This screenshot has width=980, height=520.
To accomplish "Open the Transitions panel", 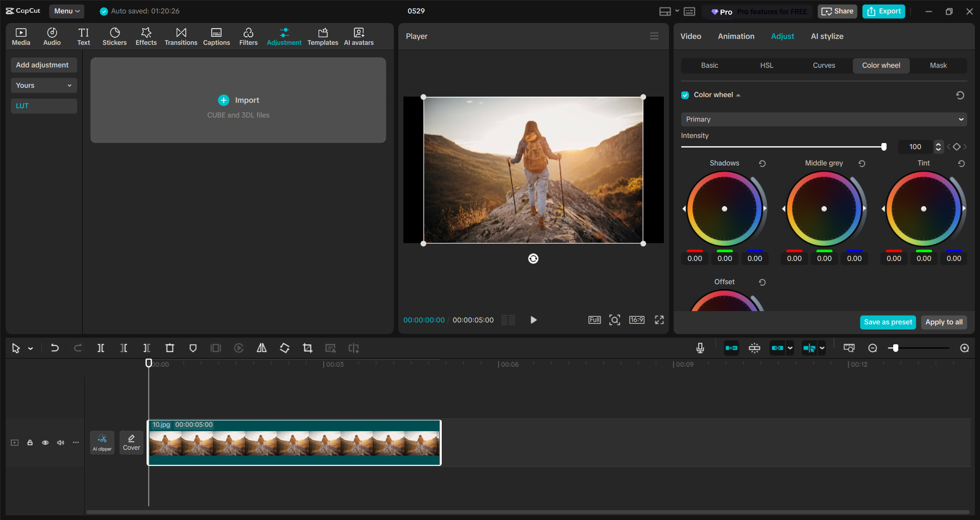I will click(x=181, y=36).
